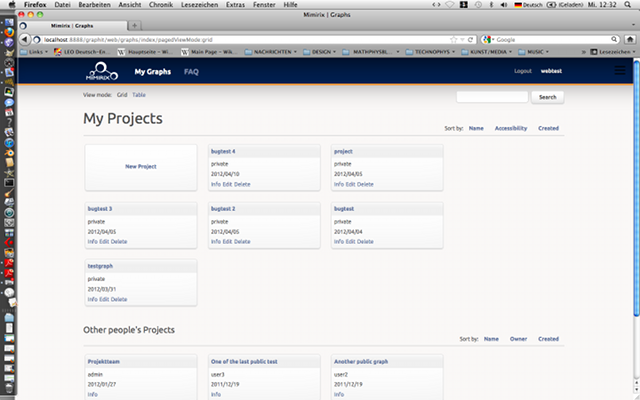Click the magnifier in the Google search box
Viewport: 640px width, 400px height.
coord(614,40)
